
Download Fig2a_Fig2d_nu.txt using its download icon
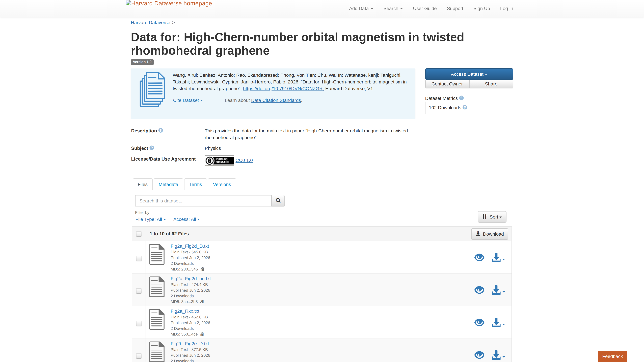point(498,290)
